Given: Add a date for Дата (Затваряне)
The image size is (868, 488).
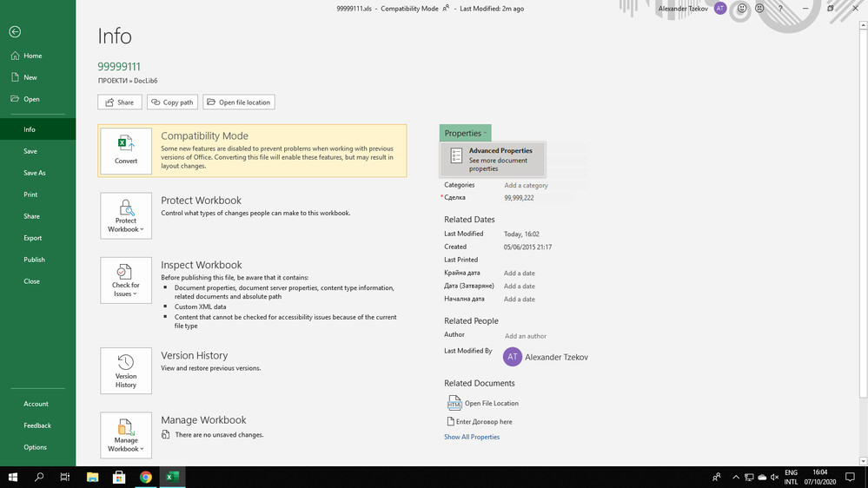Looking at the screenshot, I should tap(520, 286).
